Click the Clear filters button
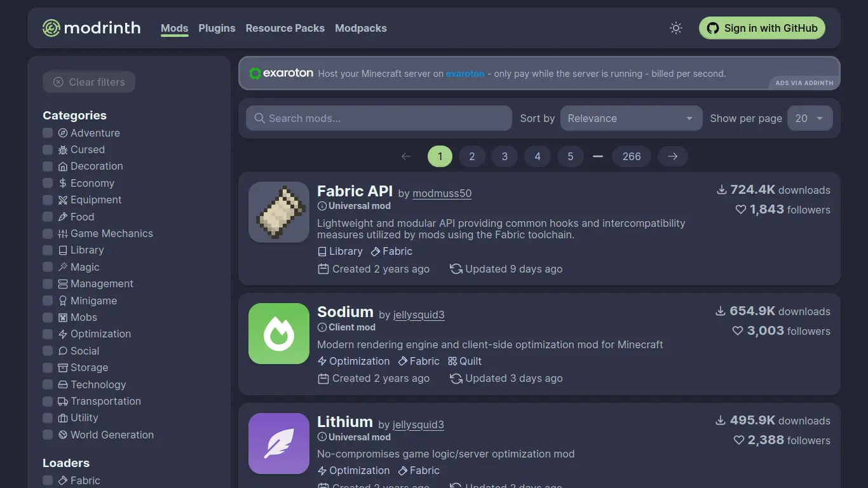 coord(89,82)
